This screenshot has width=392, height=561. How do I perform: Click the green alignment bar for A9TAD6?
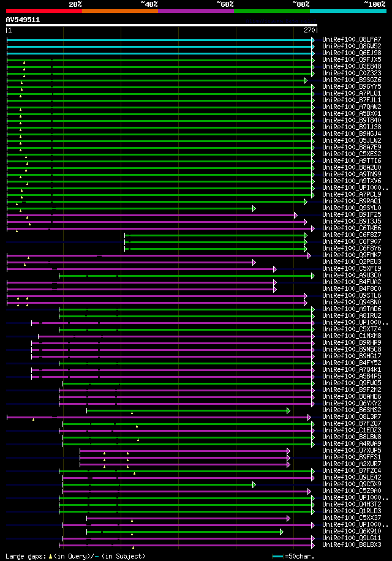pos(185,309)
